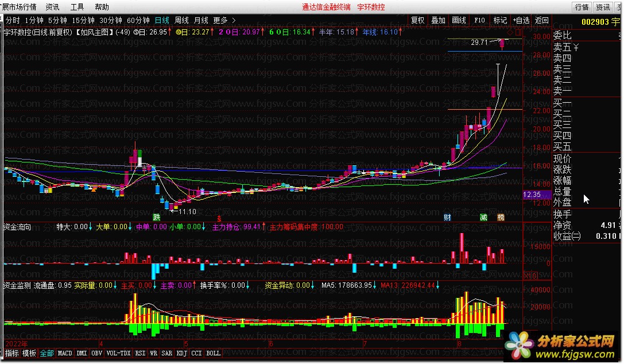Select the OBV indicator
This screenshot has width=624, height=364.
coord(96,353)
